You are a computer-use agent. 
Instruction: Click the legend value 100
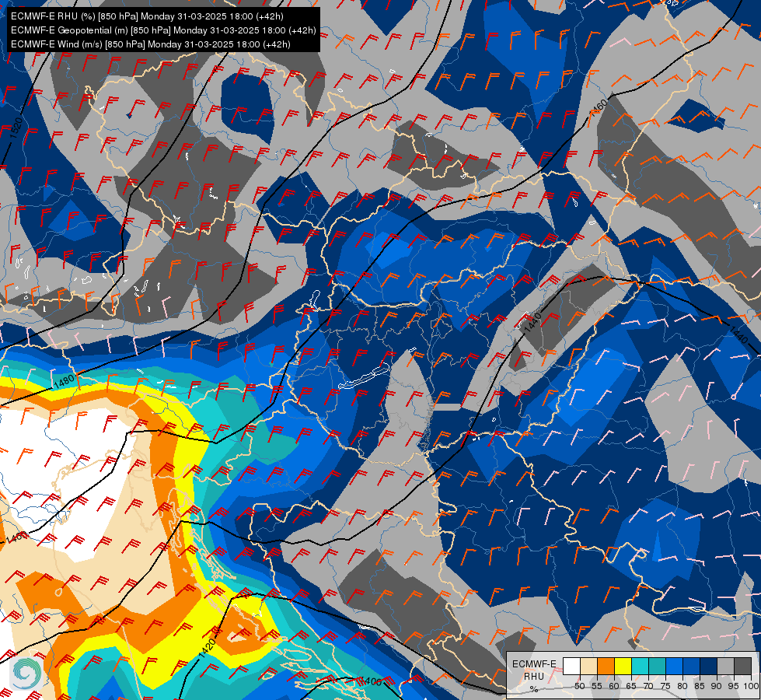[752, 686]
